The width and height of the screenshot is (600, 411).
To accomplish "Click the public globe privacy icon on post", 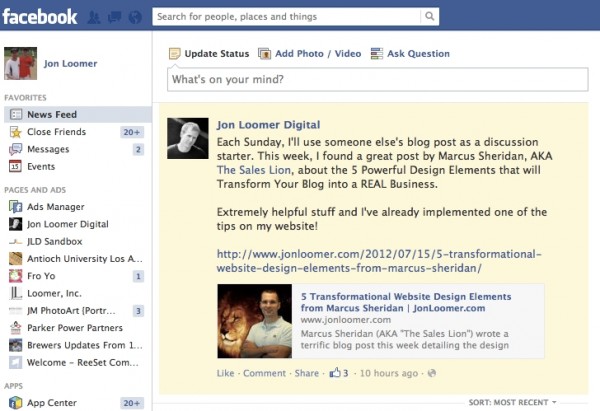I will coord(432,373).
